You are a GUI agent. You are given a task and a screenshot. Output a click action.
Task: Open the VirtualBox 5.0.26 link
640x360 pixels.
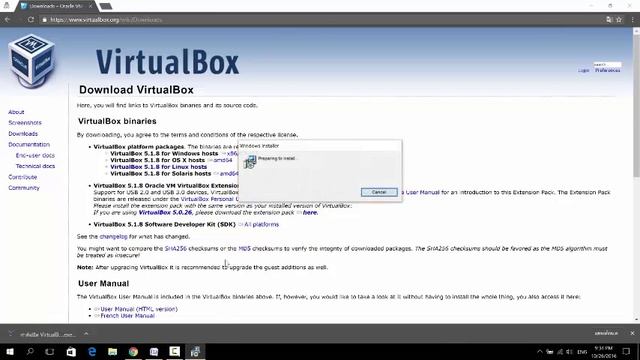point(165,212)
